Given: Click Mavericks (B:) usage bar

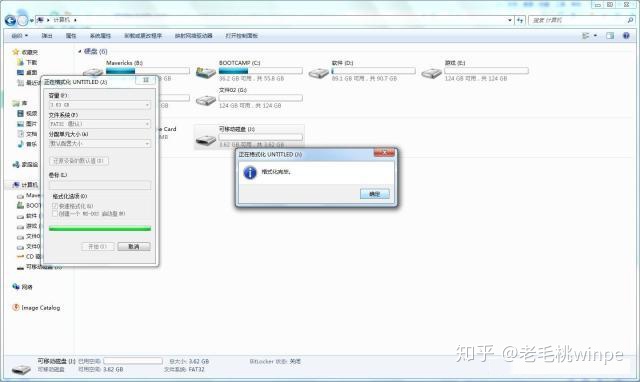Looking at the screenshot, I should click(x=148, y=71).
